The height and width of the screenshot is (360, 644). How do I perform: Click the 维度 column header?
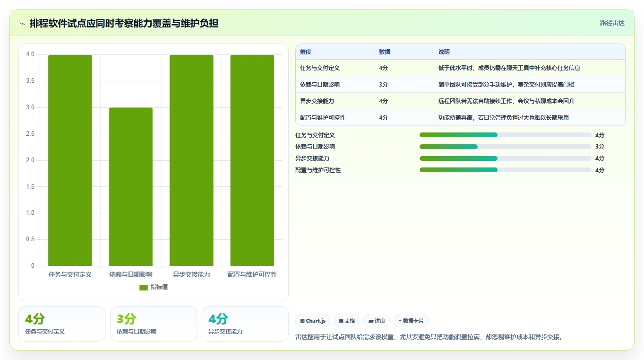(306, 52)
